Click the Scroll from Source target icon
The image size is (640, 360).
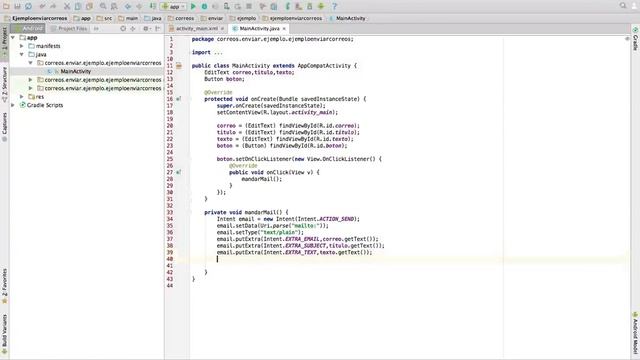tap(123, 29)
